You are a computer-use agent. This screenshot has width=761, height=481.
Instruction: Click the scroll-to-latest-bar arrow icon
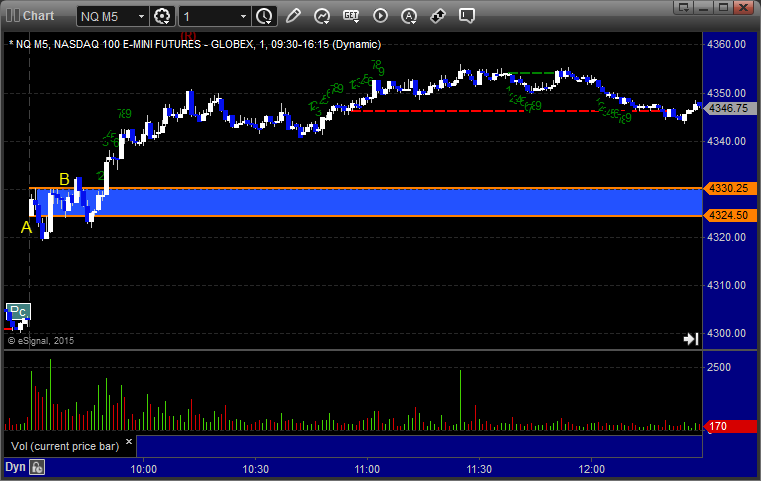click(691, 339)
